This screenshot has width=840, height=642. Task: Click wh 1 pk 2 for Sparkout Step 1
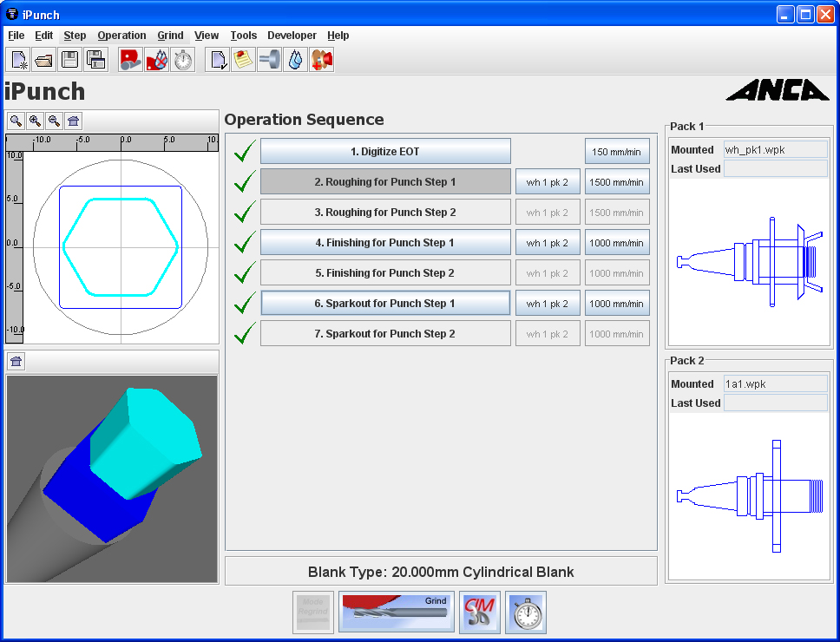point(548,304)
